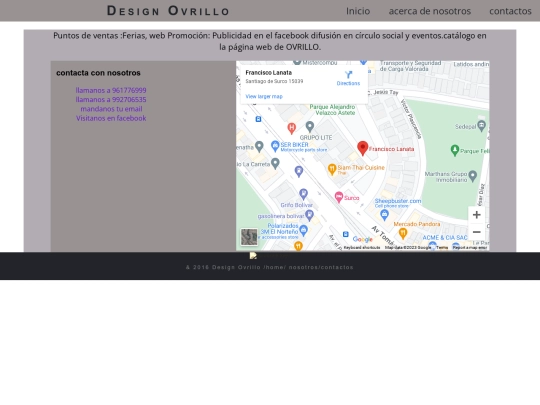Open the mandanos tu email link

point(111,109)
